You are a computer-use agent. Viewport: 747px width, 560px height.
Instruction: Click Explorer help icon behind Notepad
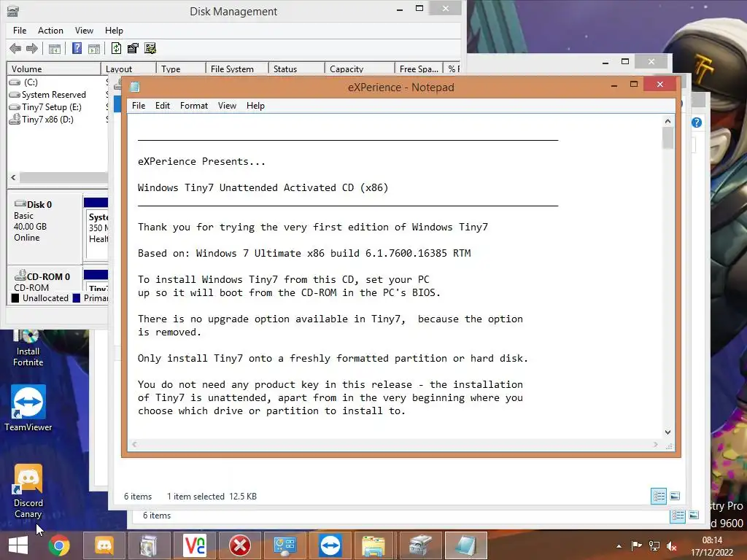pyautogui.click(x=697, y=122)
